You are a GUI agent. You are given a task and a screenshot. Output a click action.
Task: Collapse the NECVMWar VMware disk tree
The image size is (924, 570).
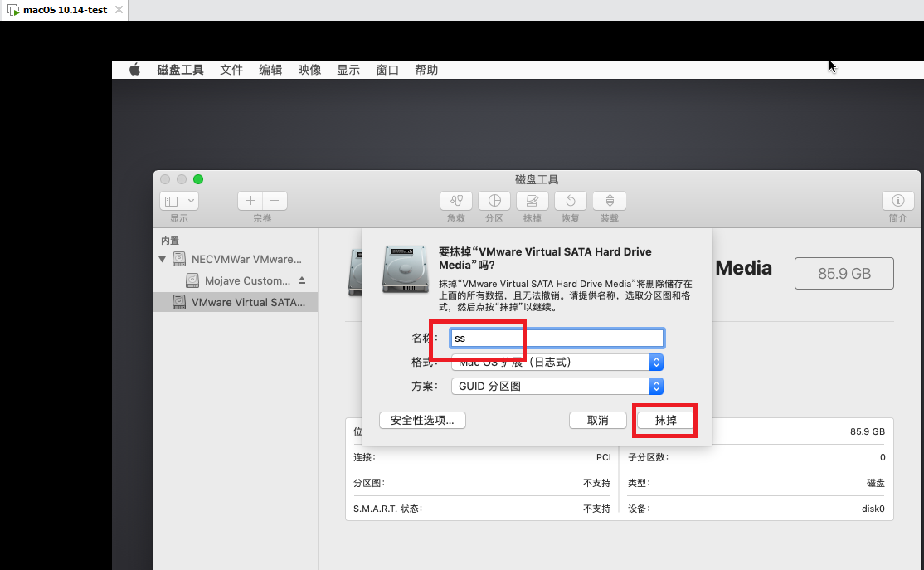pos(162,260)
